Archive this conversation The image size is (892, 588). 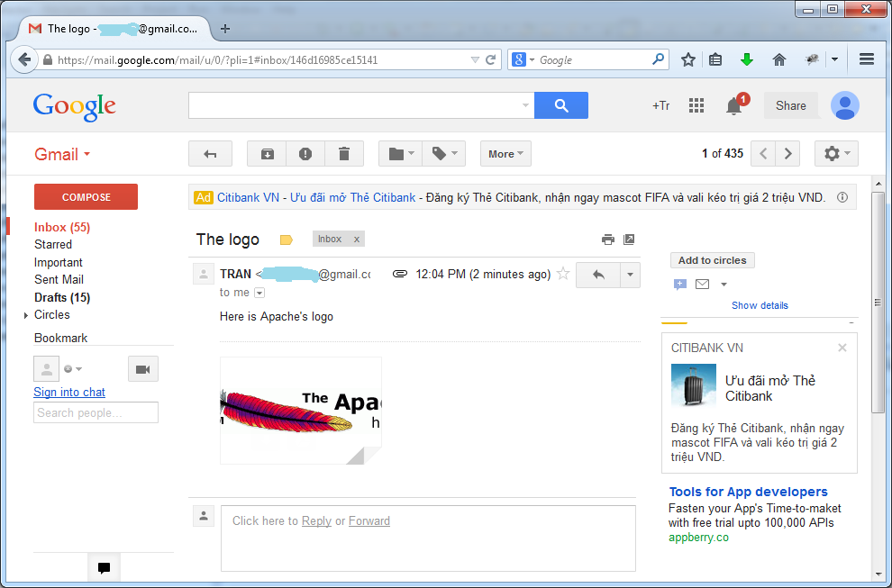point(267,154)
